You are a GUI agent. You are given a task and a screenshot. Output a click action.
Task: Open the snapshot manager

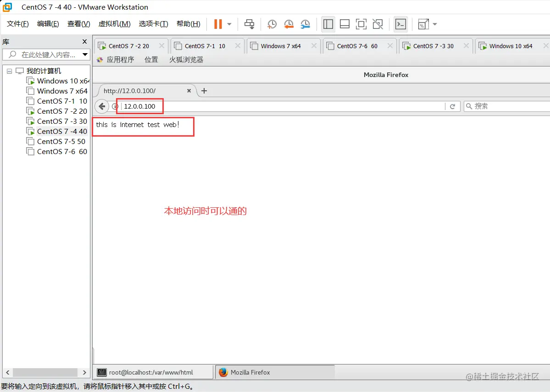(306, 24)
